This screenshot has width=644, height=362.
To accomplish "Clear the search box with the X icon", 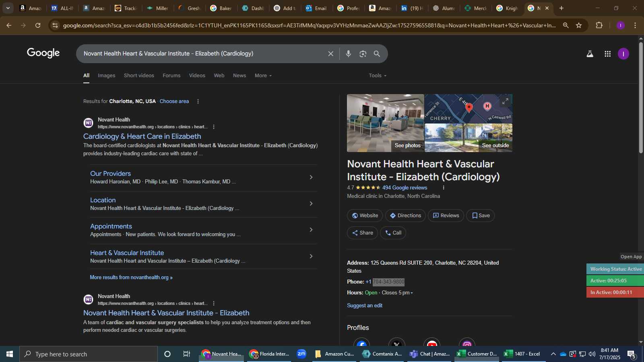I will click(x=330, y=53).
